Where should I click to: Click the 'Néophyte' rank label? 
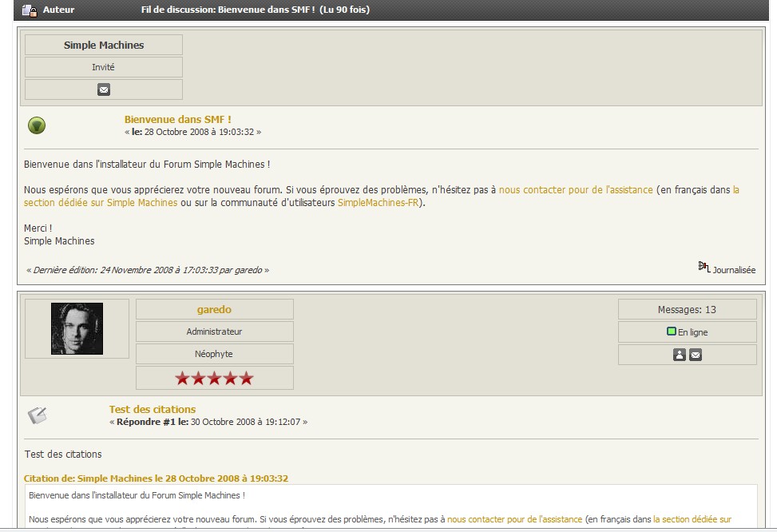click(x=213, y=354)
